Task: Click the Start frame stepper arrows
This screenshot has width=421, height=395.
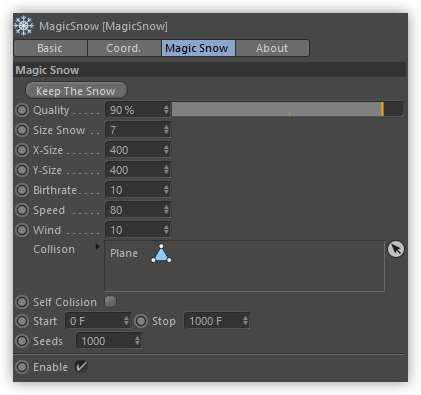Action: pyautogui.click(x=126, y=321)
